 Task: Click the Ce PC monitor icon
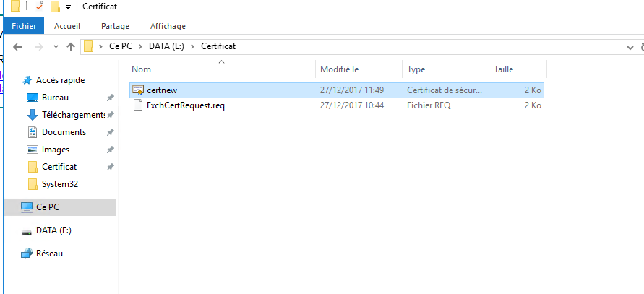[x=27, y=207]
